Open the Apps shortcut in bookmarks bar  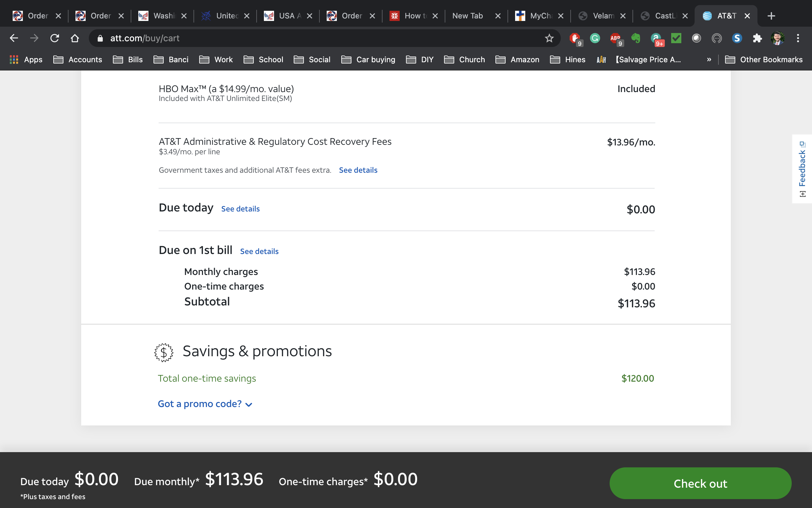pyautogui.click(x=26, y=59)
